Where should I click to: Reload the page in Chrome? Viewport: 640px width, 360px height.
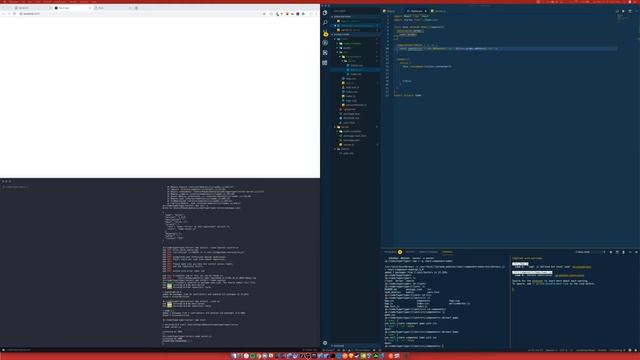pyautogui.click(x=15, y=14)
